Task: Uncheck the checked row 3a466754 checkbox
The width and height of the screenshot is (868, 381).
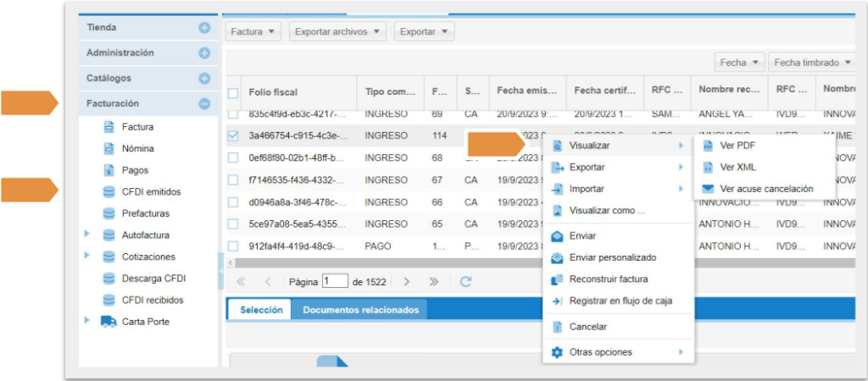Action: point(233,135)
